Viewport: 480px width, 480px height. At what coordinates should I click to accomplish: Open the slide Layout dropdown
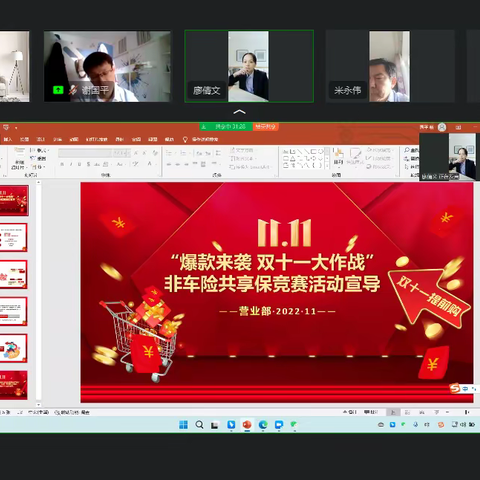point(39,150)
